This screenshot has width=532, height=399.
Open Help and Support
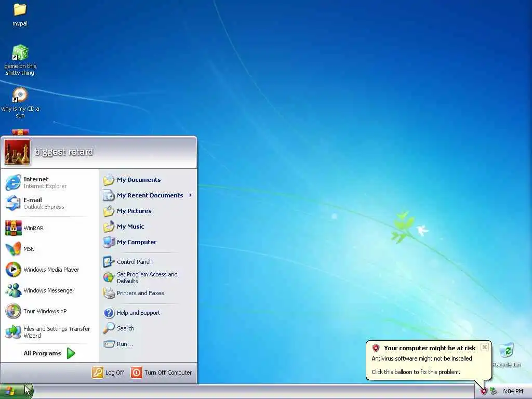(148, 313)
